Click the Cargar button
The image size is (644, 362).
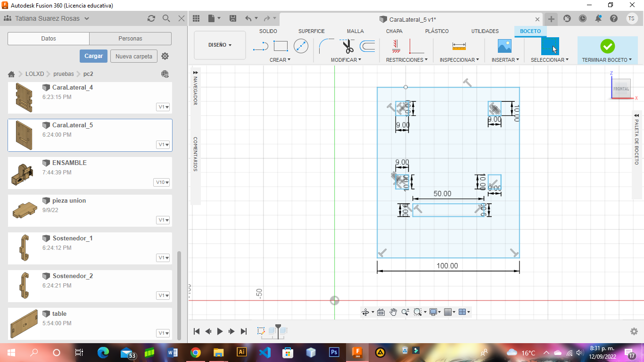click(93, 56)
